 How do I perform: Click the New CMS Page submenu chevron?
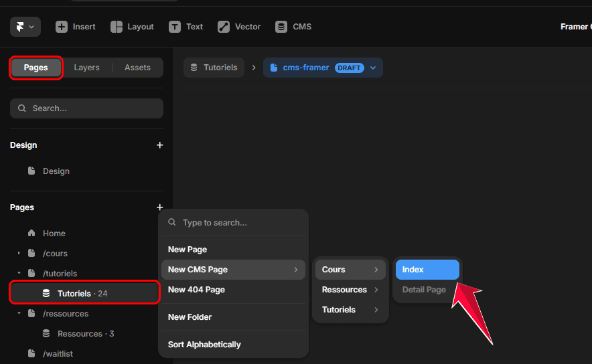pos(296,270)
